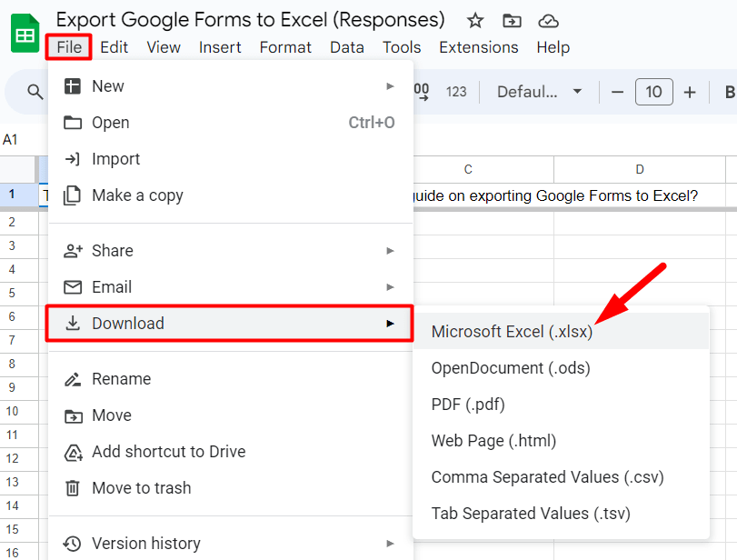The width and height of the screenshot is (737, 560).
Task: Choose Tab Separated Values (.tsv)
Action: [561, 514]
